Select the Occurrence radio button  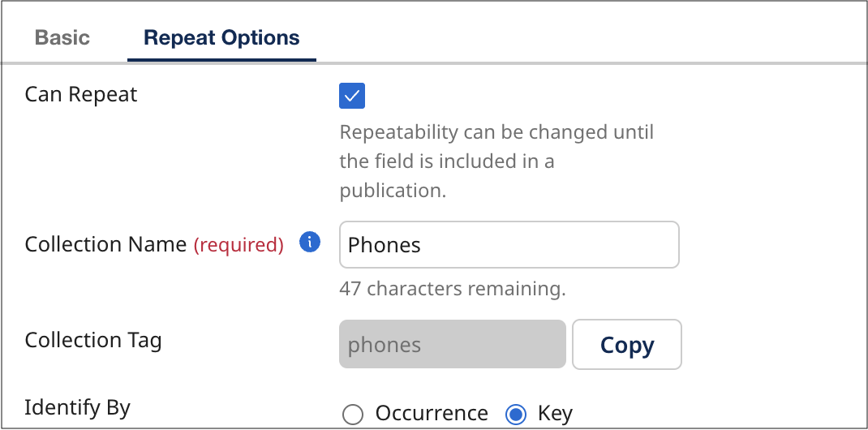pos(352,415)
